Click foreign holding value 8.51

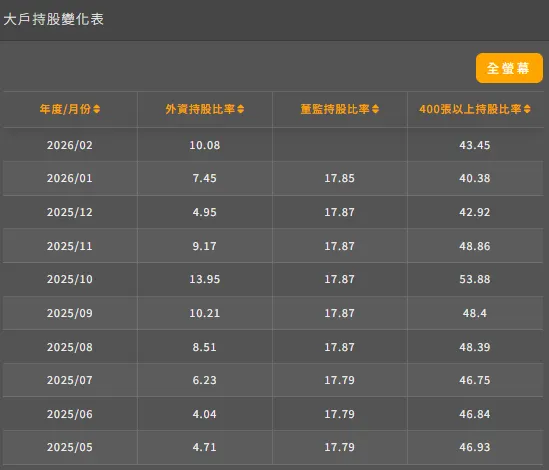pyautogui.click(x=204, y=347)
